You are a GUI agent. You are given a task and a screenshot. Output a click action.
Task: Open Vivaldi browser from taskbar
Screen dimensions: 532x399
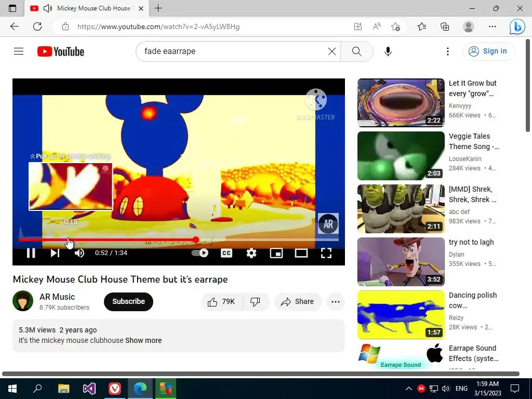tap(115, 389)
